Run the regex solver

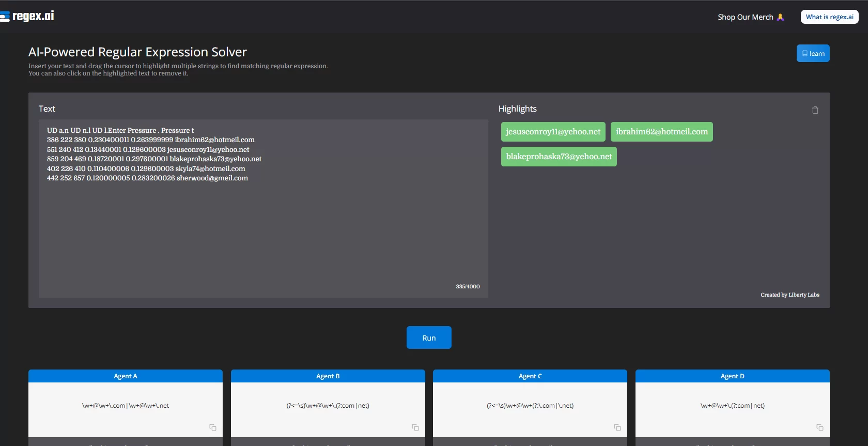click(429, 337)
